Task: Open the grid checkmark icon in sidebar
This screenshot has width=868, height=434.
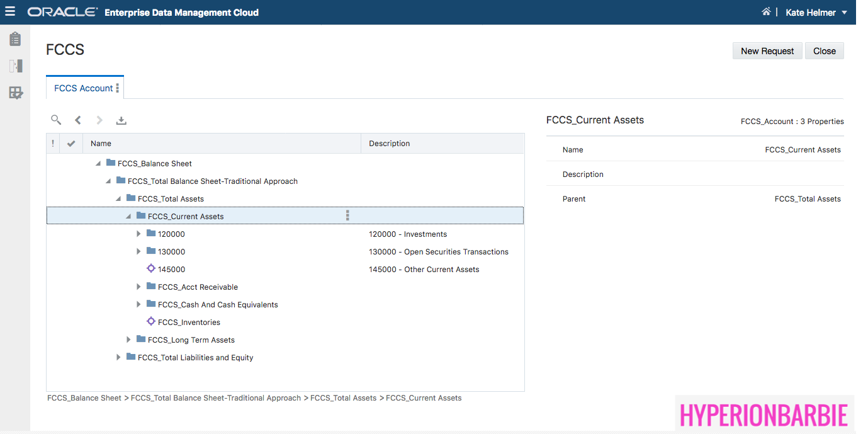Action: pyautogui.click(x=15, y=93)
